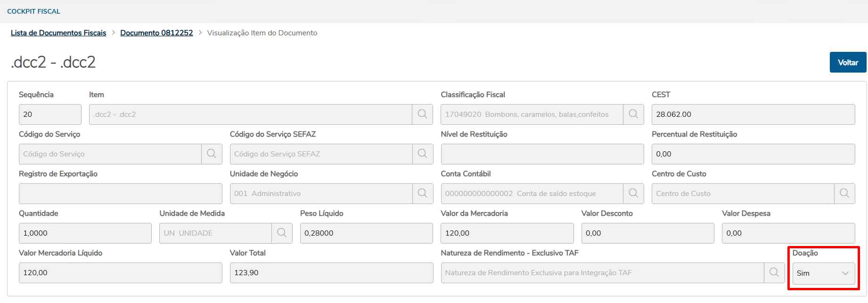
Task: Select the CEST field 28.062.00
Action: 753,115
